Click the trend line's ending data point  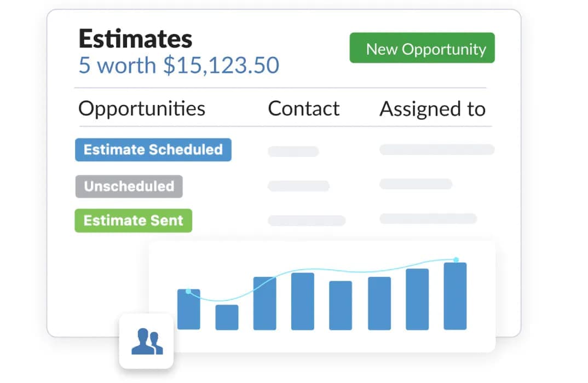456,259
